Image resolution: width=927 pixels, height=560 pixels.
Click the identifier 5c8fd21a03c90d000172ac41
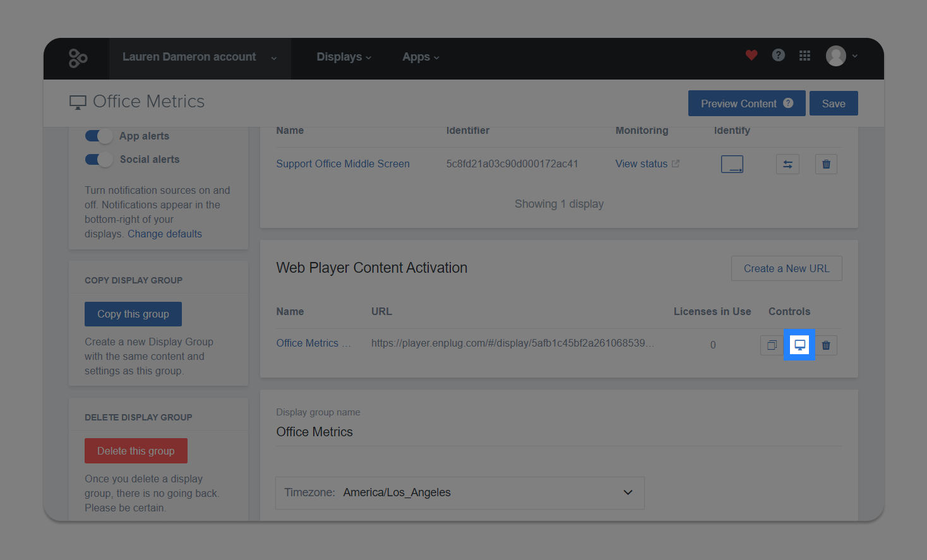(512, 164)
